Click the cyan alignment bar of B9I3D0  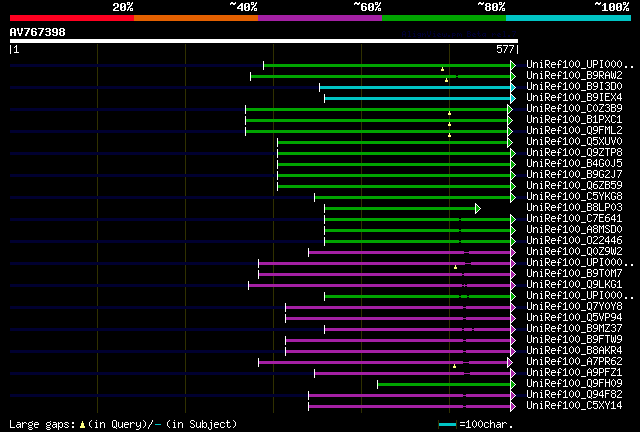415,87
